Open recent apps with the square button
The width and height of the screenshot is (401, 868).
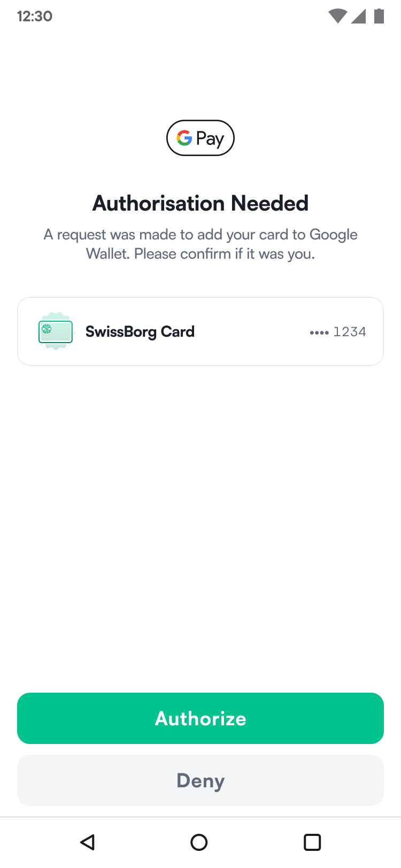[312, 842]
